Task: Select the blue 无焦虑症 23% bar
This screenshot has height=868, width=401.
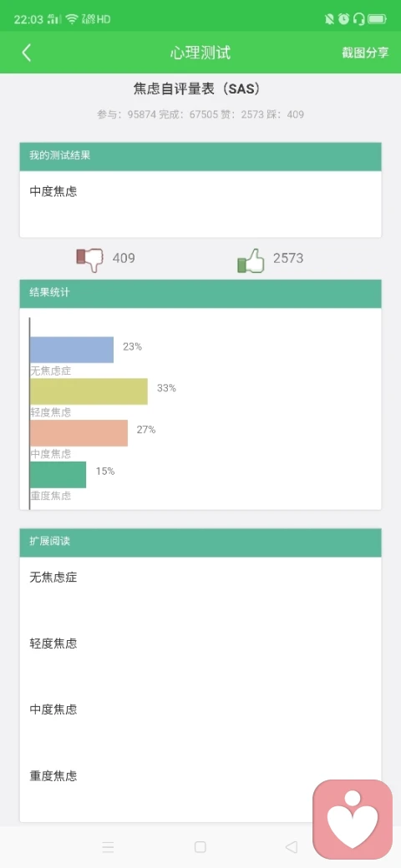Action: pyautogui.click(x=72, y=350)
